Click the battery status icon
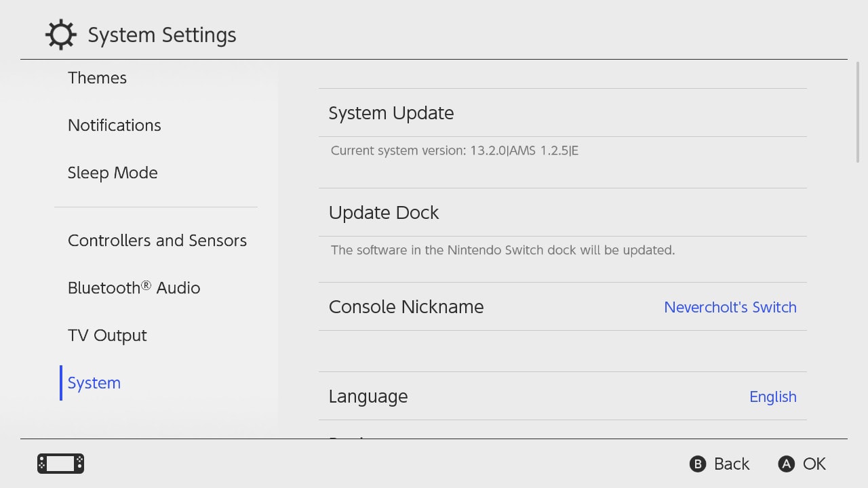The height and width of the screenshot is (488, 868). [60, 464]
